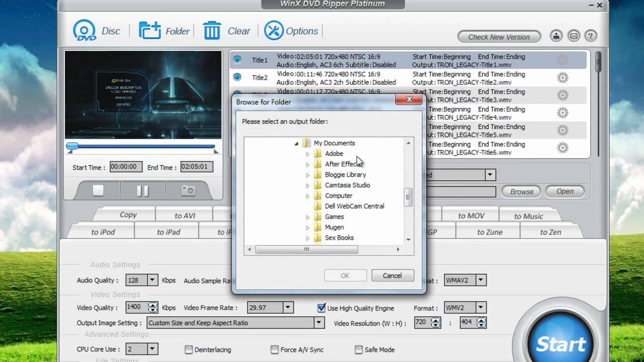Click Check New Version button

[499, 37]
